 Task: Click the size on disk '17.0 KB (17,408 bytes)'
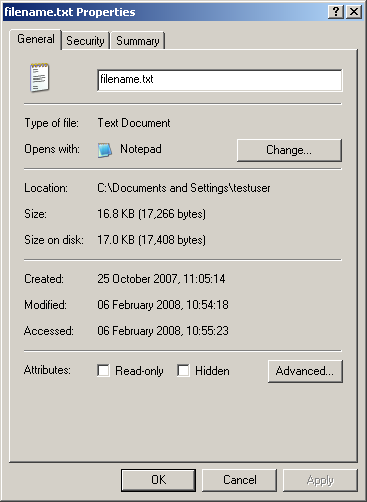[152, 240]
